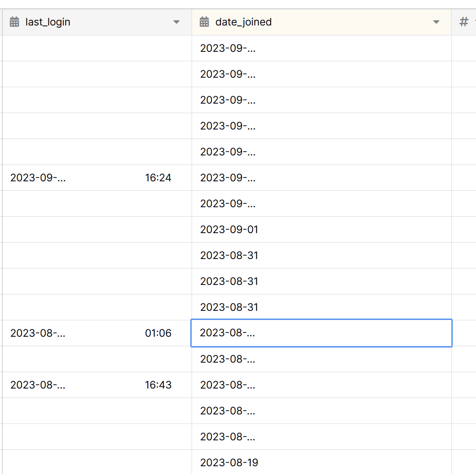Select the date_joined column header label
The image size is (476, 474).
(x=243, y=22)
